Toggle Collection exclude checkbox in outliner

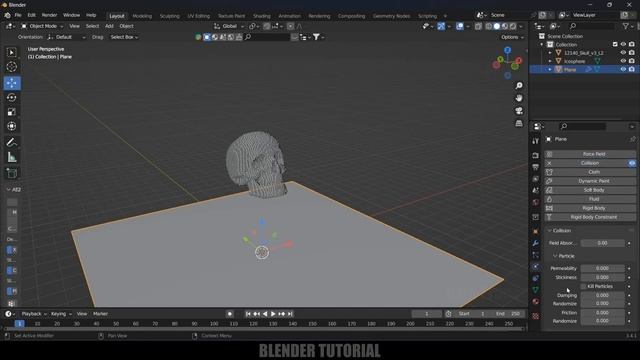615,44
